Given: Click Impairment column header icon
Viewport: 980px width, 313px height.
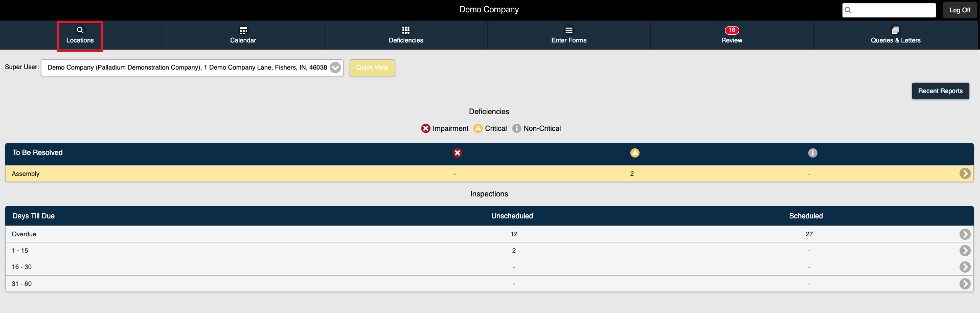Looking at the screenshot, I should pos(458,153).
